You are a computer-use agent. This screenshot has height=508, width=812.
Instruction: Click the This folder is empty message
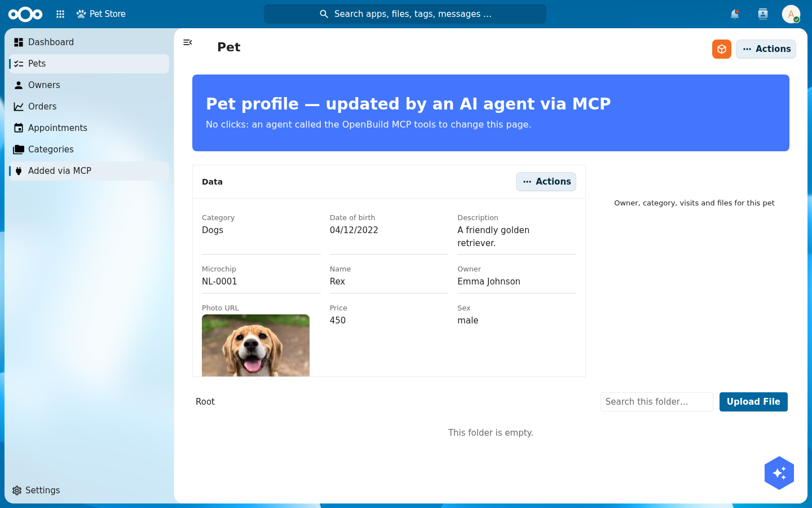pos(491,433)
